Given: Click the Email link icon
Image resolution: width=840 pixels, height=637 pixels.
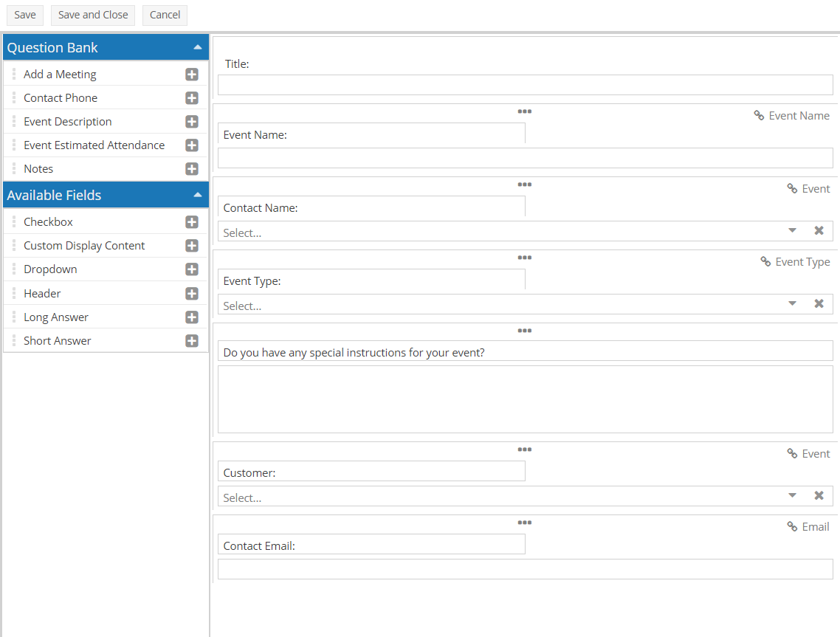Looking at the screenshot, I should pos(792,526).
